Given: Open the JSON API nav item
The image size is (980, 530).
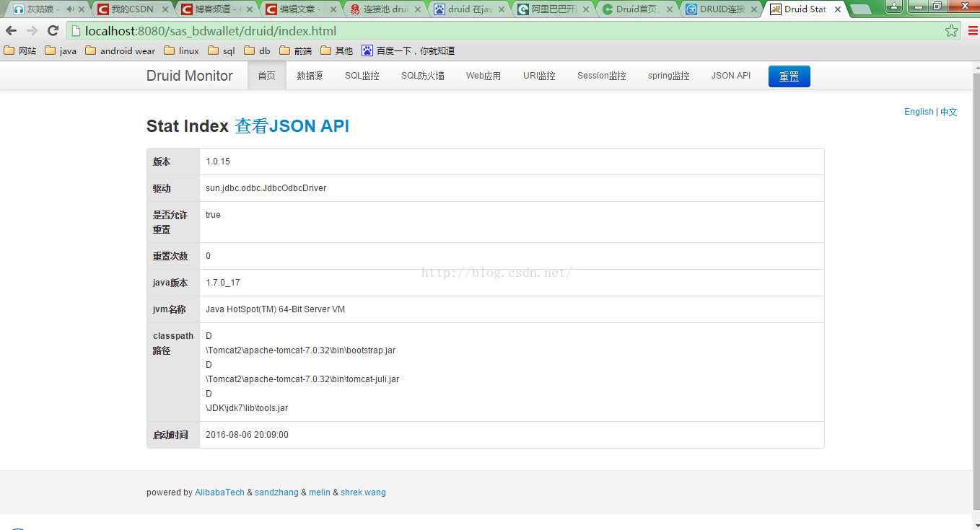Looking at the screenshot, I should click(731, 76).
